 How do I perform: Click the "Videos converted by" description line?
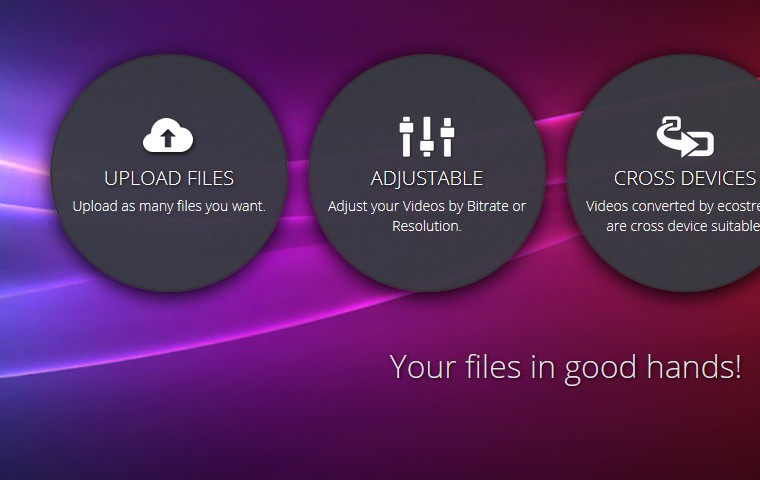(672, 207)
